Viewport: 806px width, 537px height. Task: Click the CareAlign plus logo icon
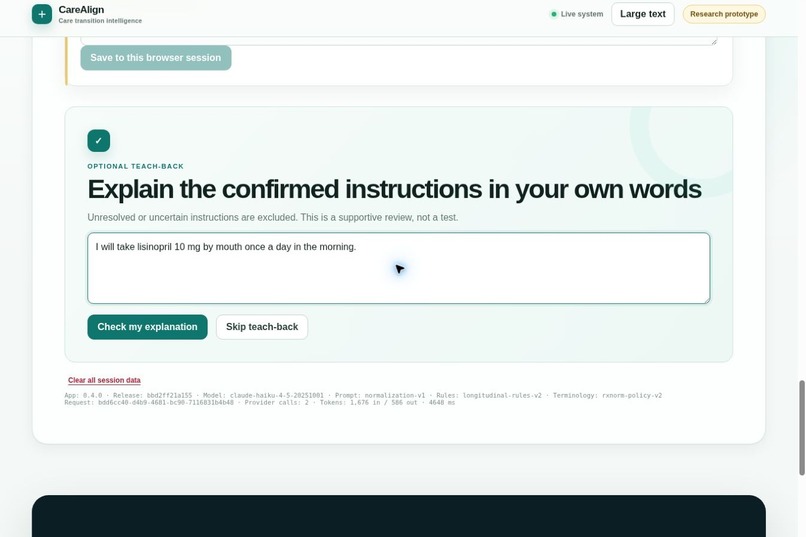pyautogui.click(x=42, y=14)
